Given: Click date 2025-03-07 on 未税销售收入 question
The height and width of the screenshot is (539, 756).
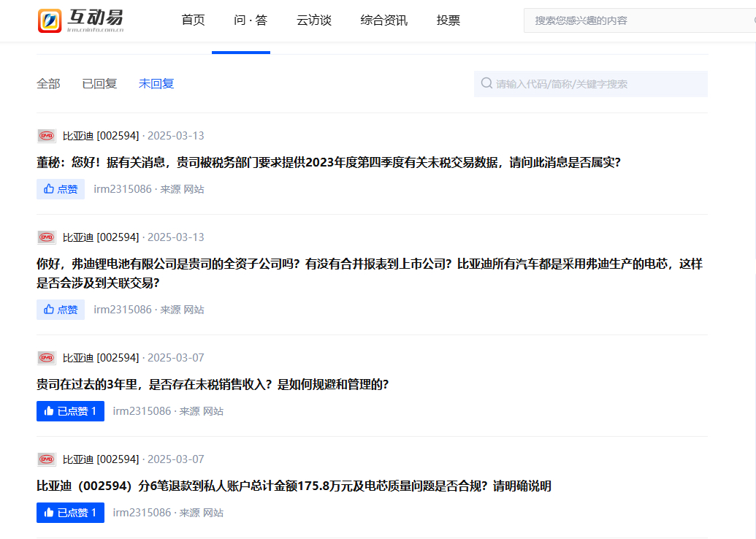Looking at the screenshot, I should click(x=176, y=358).
